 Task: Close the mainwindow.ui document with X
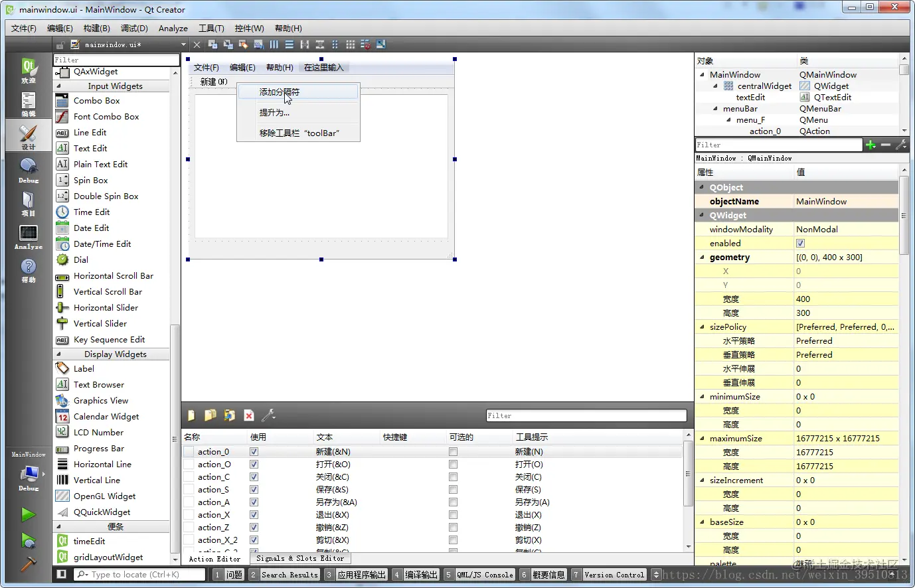point(197,44)
